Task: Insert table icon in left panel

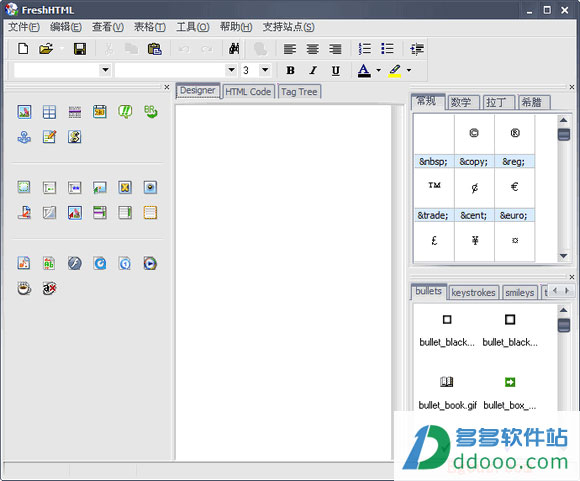Action: coord(49,112)
